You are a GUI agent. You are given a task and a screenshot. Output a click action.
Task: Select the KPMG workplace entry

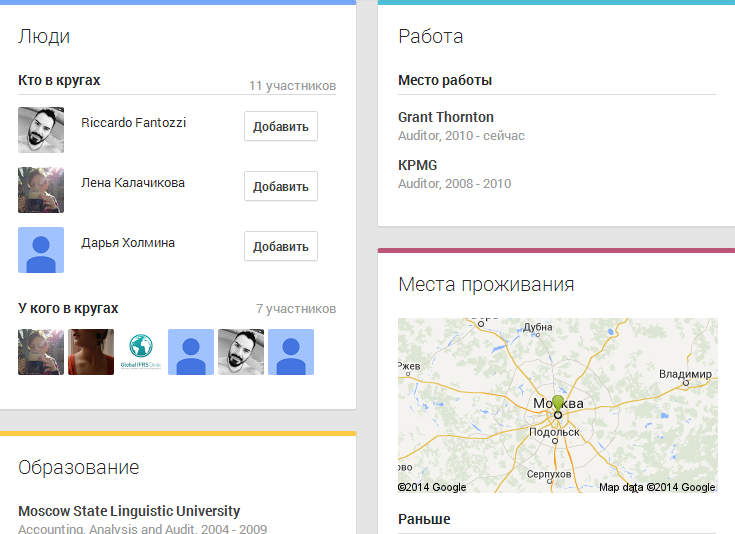(x=418, y=165)
